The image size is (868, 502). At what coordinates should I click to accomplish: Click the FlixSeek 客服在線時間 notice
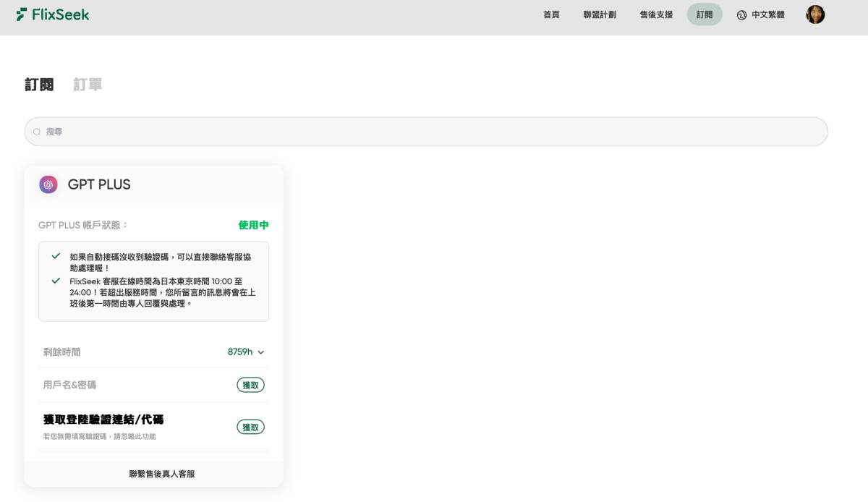click(163, 292)
